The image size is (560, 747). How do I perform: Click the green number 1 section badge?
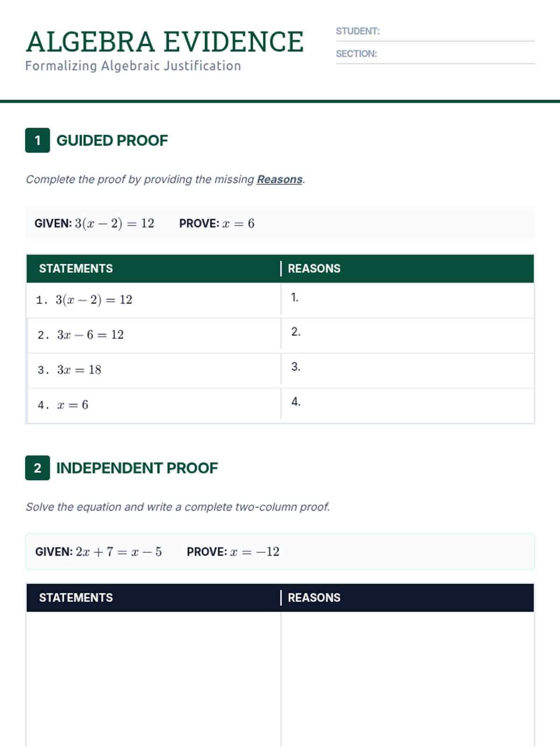tap(37, 140)
